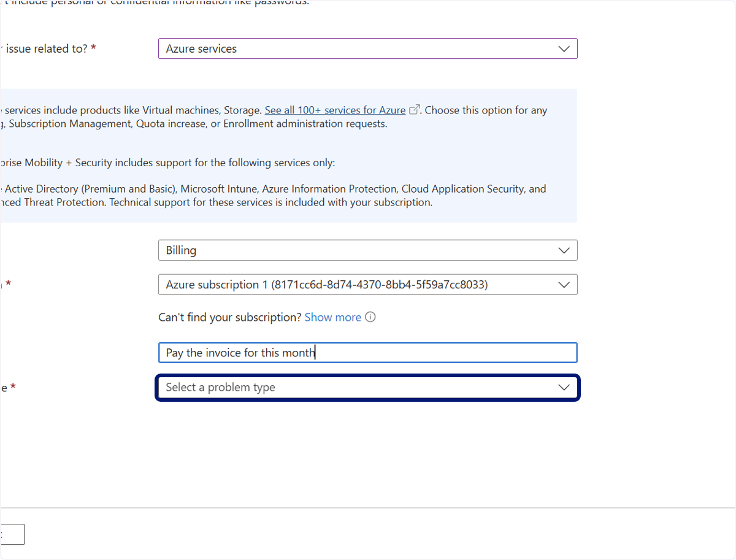736x560 pixels.
Task: Click the See all 100+ services for Azure link
Action: (x=335, y=110)
